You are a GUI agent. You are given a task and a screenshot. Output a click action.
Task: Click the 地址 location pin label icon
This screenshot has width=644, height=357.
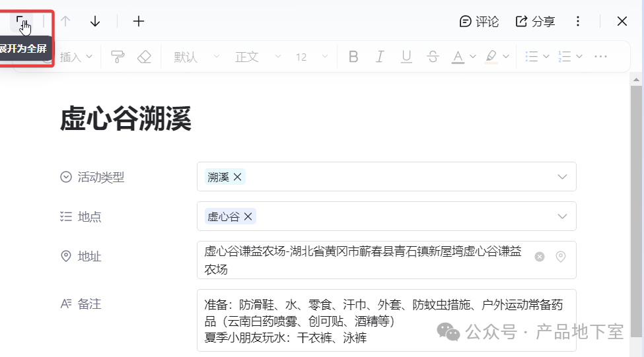[65, 256]
